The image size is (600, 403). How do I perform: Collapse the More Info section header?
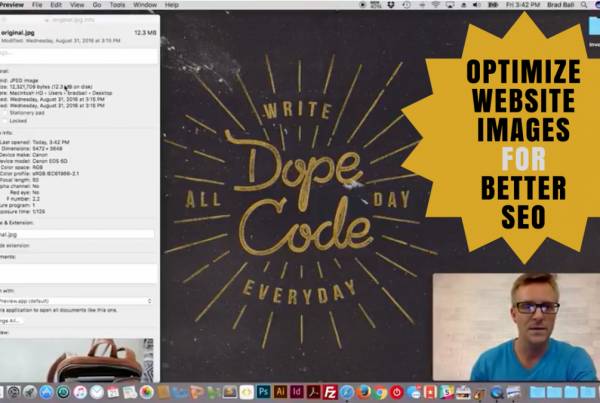point(7,133)
